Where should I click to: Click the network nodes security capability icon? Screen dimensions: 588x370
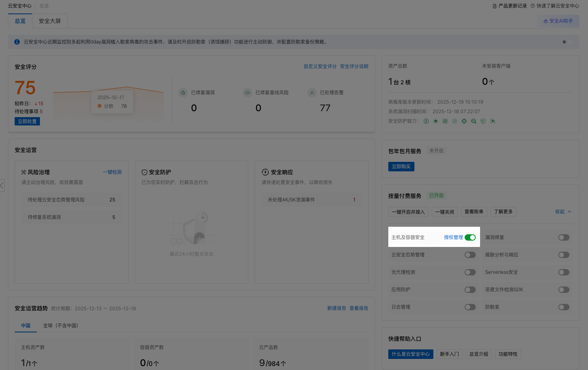point(493,121)
